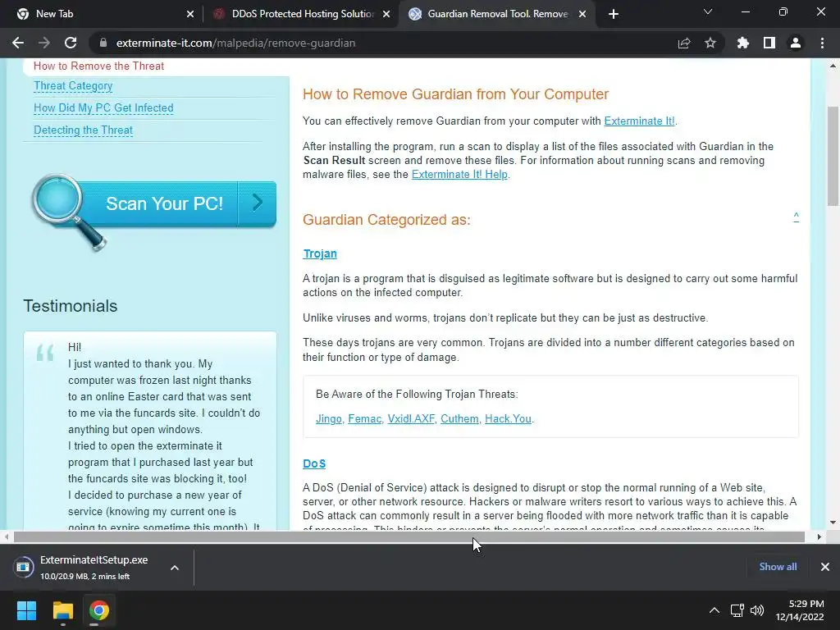
Task: Close the downloads bar
Action: coord(825,567)
